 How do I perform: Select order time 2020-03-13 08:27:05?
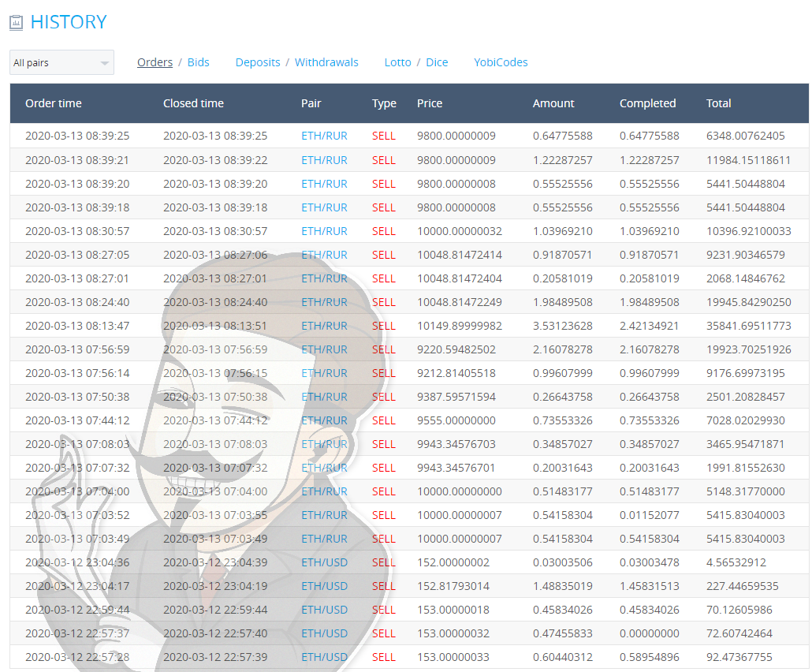click(78, 255)
